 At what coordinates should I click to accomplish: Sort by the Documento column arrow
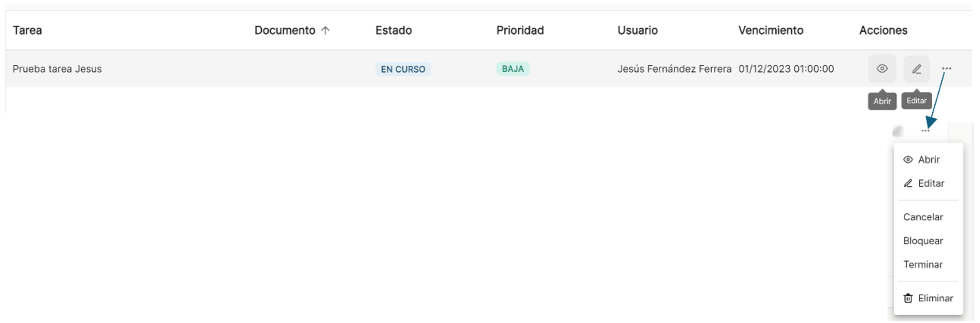pos(325,30)
